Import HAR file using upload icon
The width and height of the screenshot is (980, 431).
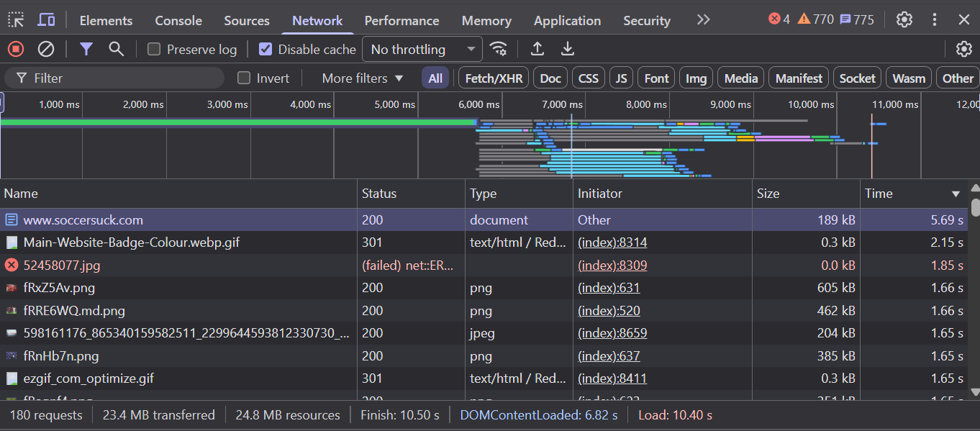click(537, 49)
